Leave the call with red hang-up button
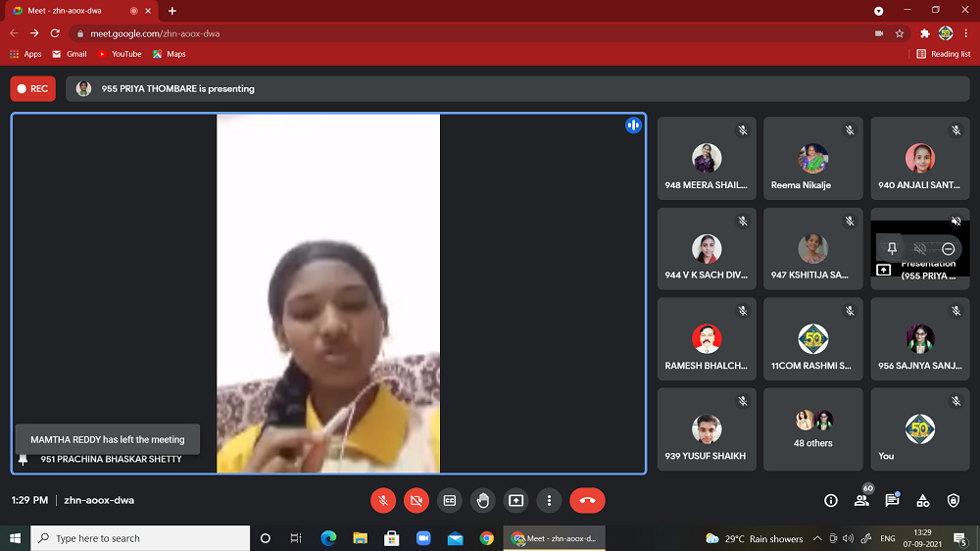This screenshot has height=551, width=980. (587, 500)
